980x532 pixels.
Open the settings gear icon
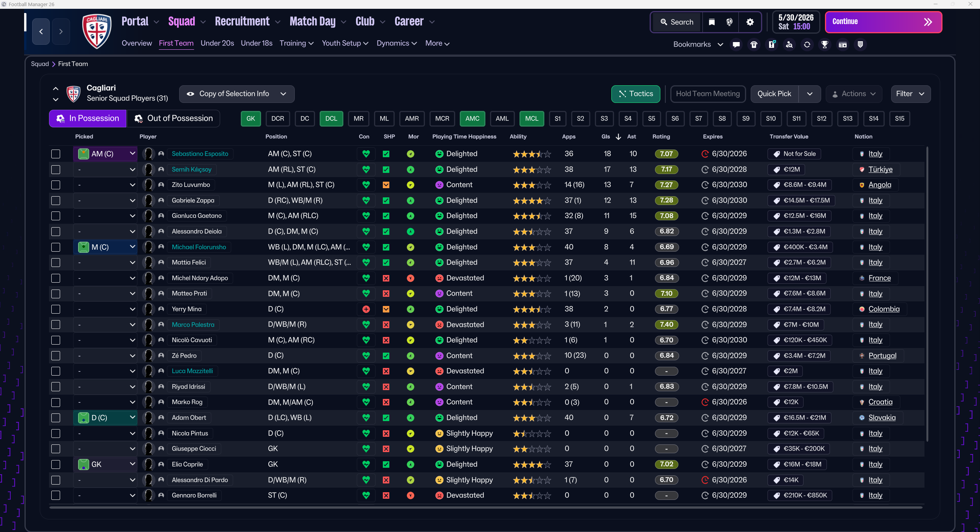[750, 22]
